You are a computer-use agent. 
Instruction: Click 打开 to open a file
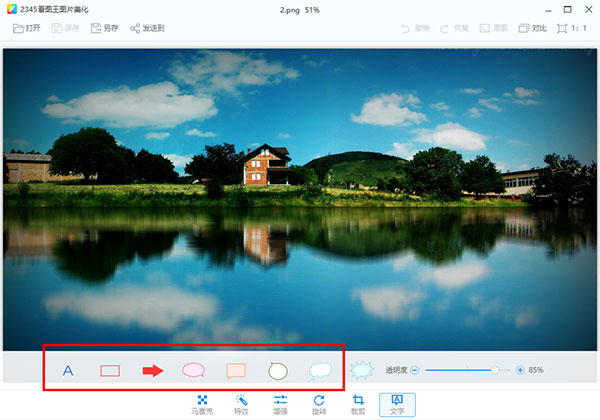pos(27,28)
